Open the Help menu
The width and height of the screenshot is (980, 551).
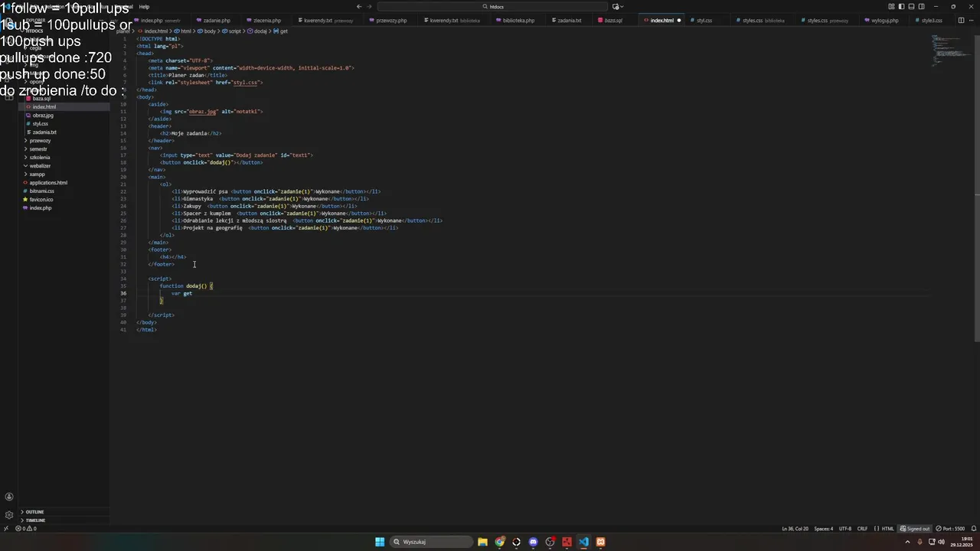pyautogui.click(x=144, y=6)
